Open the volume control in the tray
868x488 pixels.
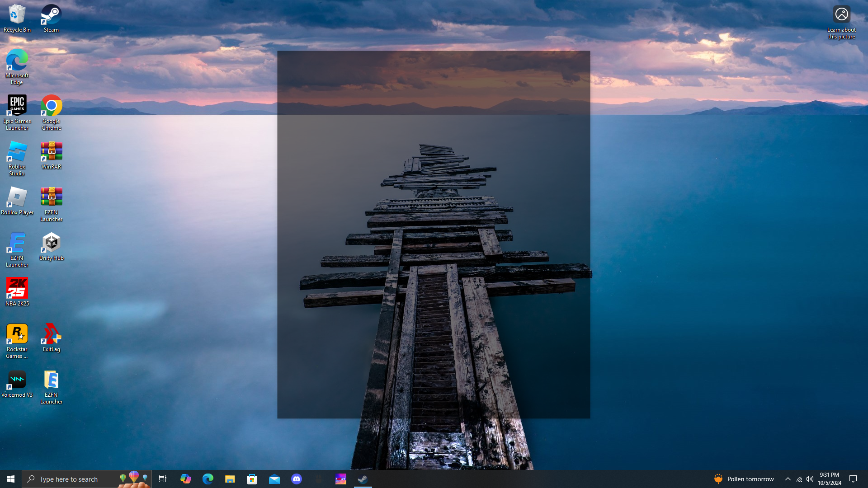[x=810, y=479]
